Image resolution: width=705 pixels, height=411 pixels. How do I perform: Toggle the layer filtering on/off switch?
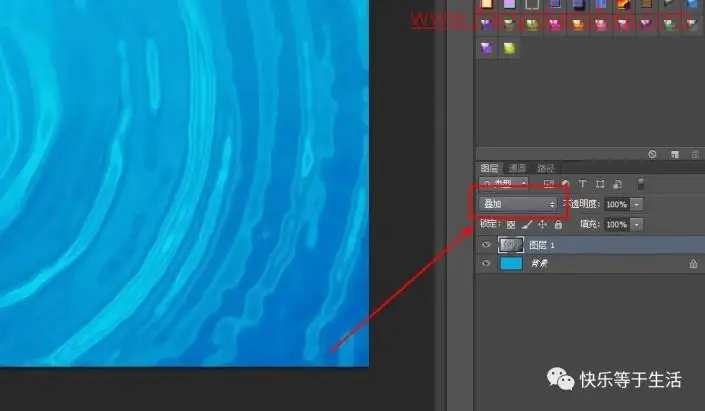click(641, 183)
